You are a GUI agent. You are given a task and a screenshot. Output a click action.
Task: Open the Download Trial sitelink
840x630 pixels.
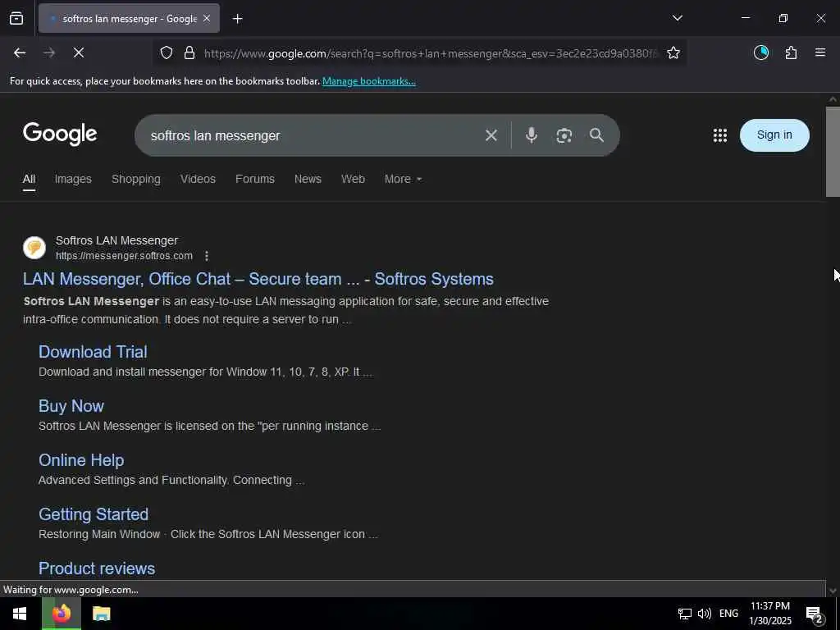(93, 352)
